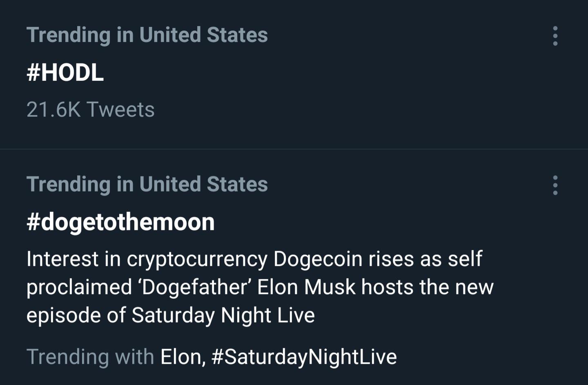Viewport: 588px width, 385px height.
Task: Click the word "cryptocurrency" in the description
Action: 197,259
